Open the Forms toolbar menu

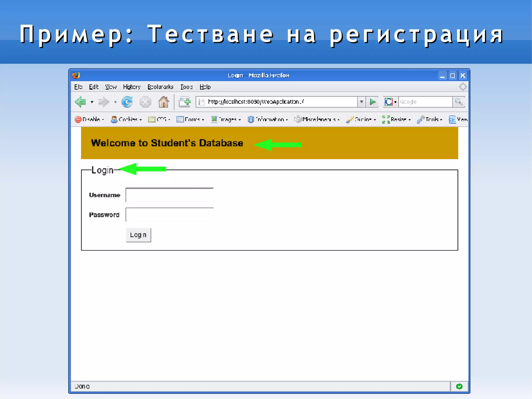click(x=190, y=119)
